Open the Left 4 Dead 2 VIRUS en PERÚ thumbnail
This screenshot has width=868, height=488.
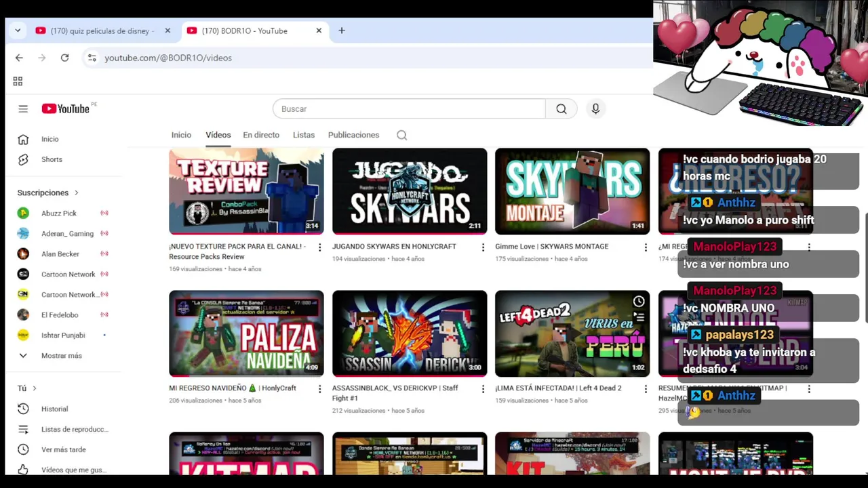click(x=572, y=333)
